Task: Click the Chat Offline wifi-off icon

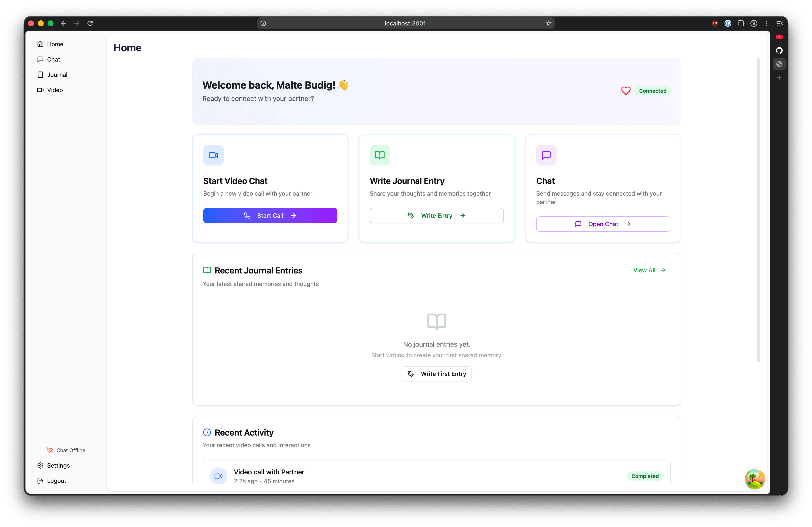Action: (50, 450)
